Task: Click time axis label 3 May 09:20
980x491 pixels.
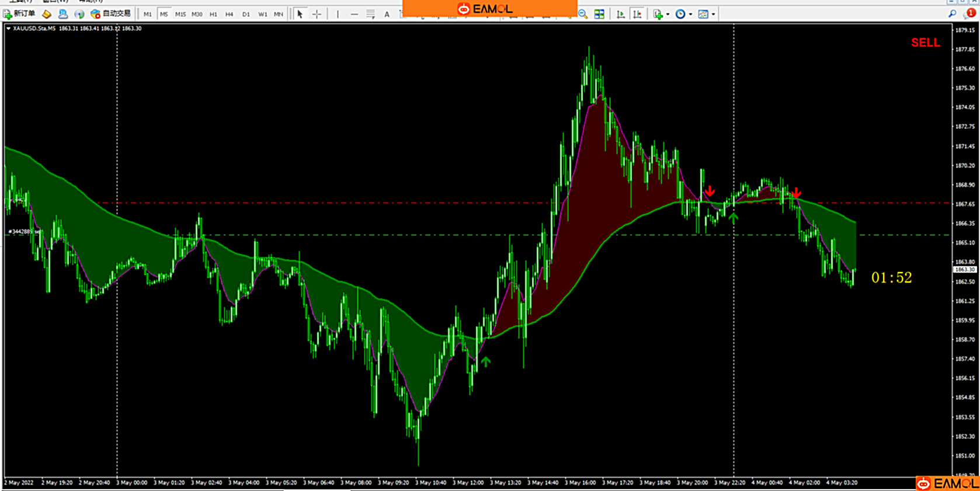Action: [393, 483]
